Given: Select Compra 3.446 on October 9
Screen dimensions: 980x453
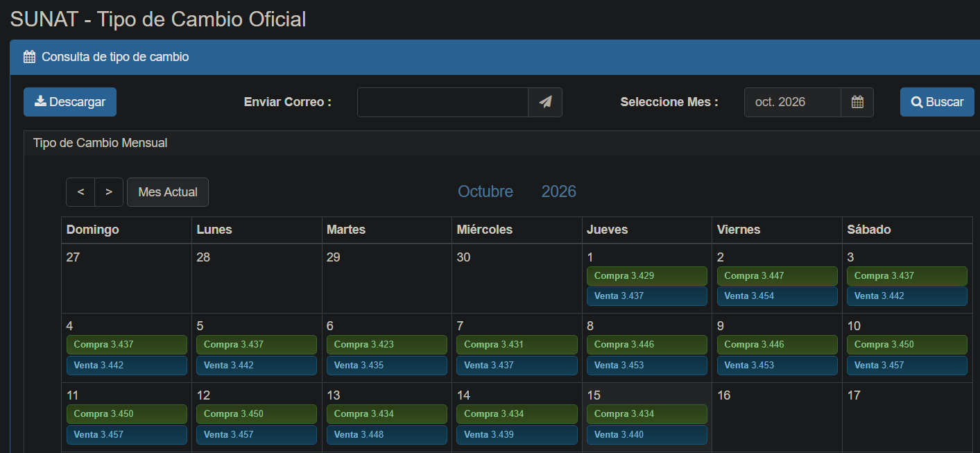Looking at the screenshot, I should click(777, 345).
